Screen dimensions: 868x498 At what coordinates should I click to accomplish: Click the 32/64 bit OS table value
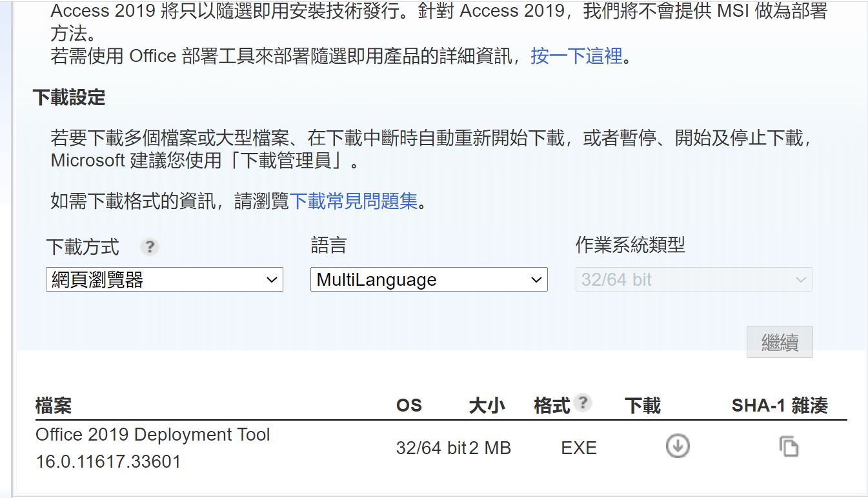(x=431, y=448)
